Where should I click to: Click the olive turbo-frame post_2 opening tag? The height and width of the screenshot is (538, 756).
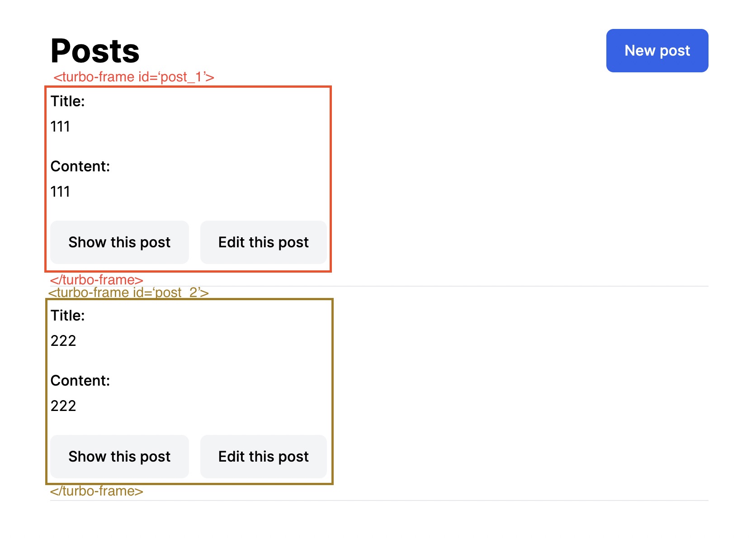pos(128,293)
